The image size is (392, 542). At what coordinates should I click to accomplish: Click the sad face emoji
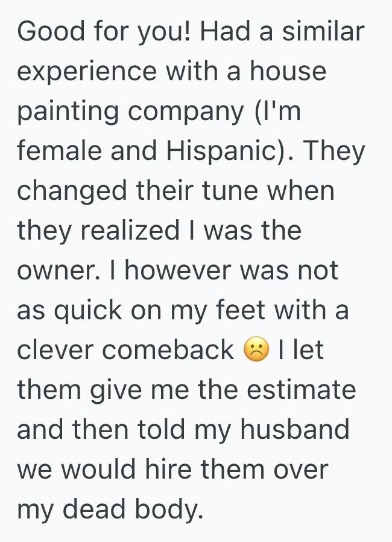[256, 351]
